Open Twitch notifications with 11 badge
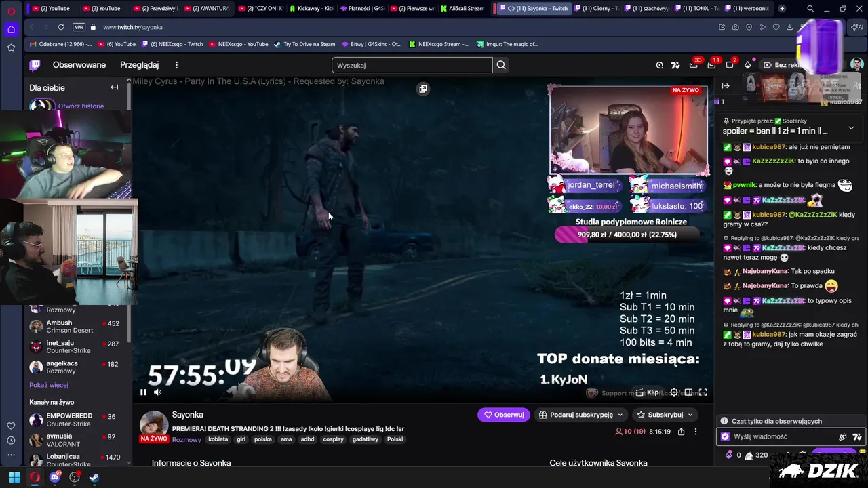 (x=711, y=65)
